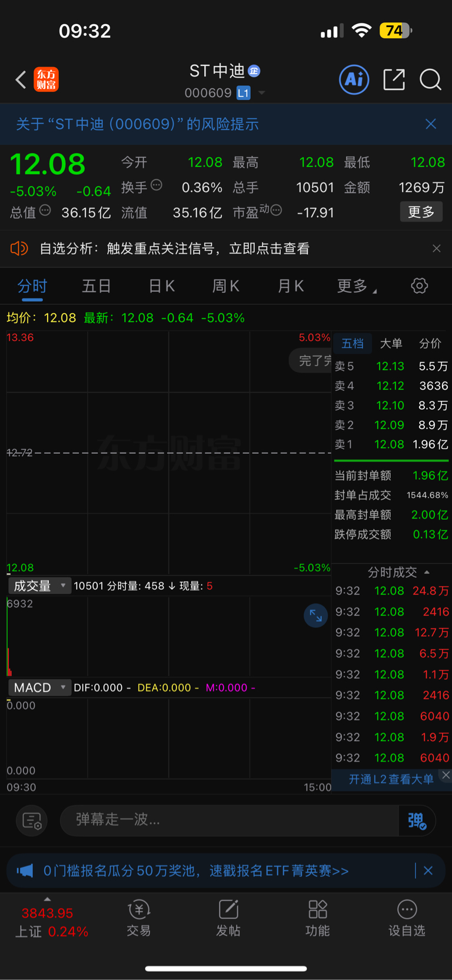Open the ETF菁英赛 registration banner
452x980 pixels.
coord(196,871)
